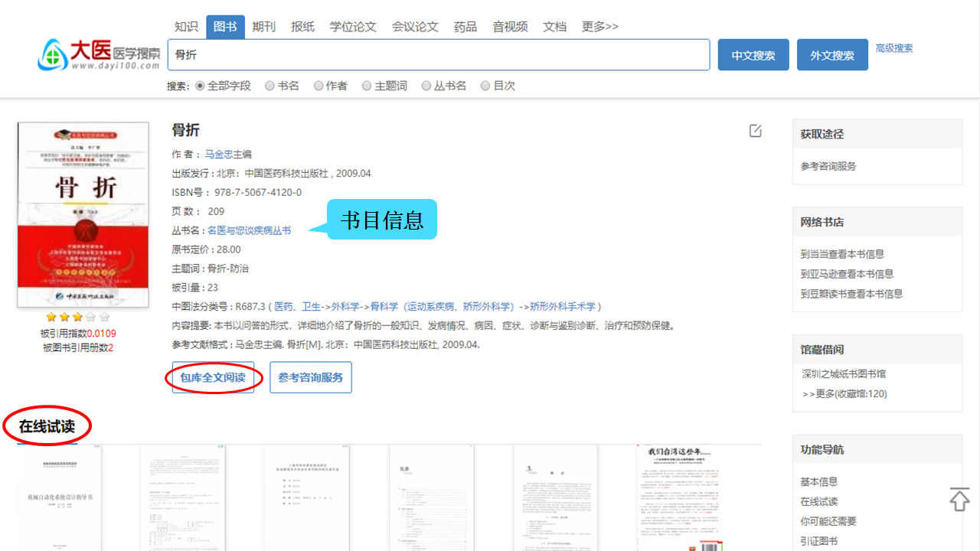Open 到当当查看本书信息 link
The width and height of the screenshot is (980, 551).
tap(842, 254)
